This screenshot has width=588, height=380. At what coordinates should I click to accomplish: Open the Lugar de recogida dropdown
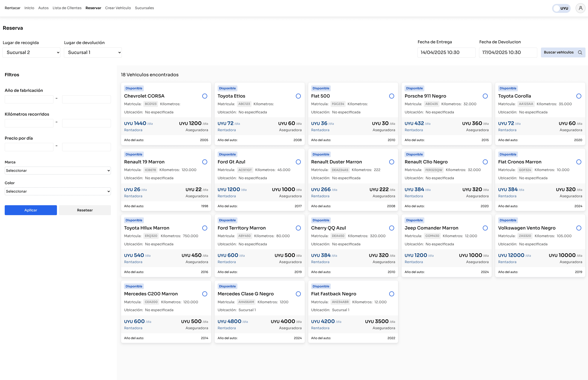click(31, 52)
